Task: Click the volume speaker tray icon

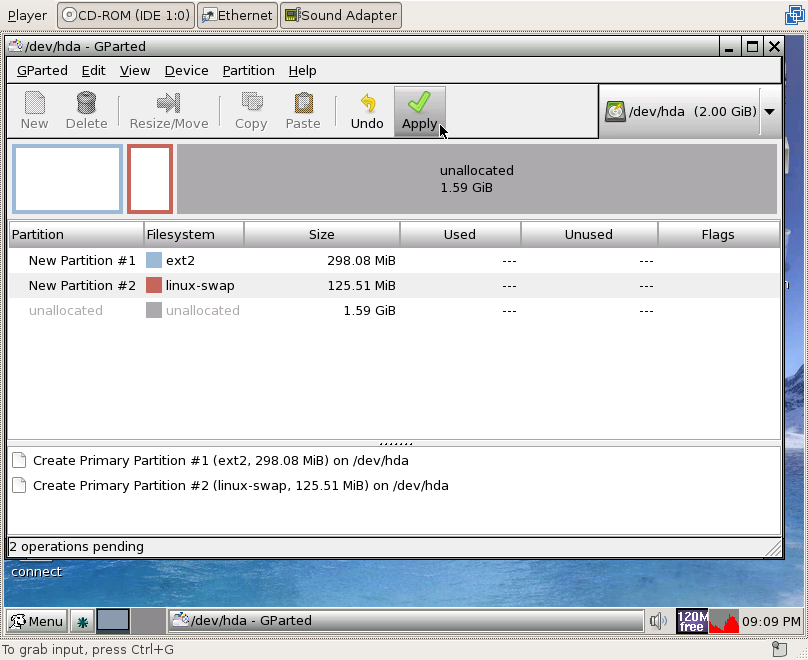Action: [x=658, y=621]
